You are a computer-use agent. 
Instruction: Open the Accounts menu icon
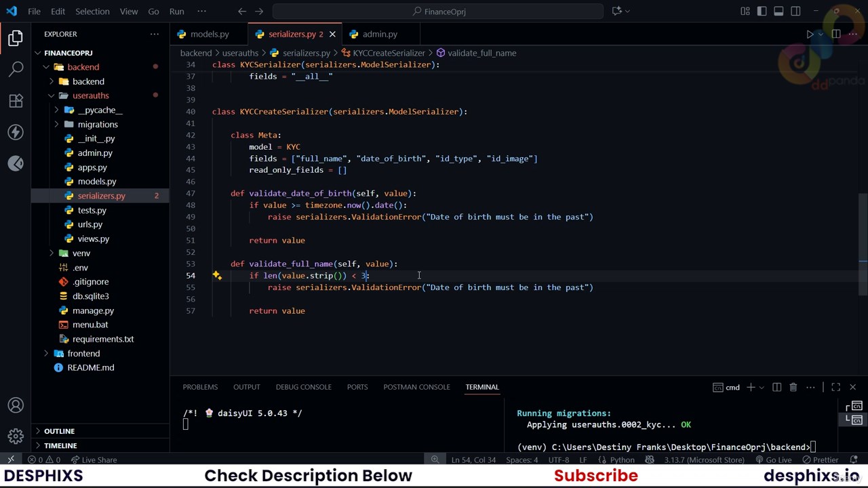click(x=16, y=405)
